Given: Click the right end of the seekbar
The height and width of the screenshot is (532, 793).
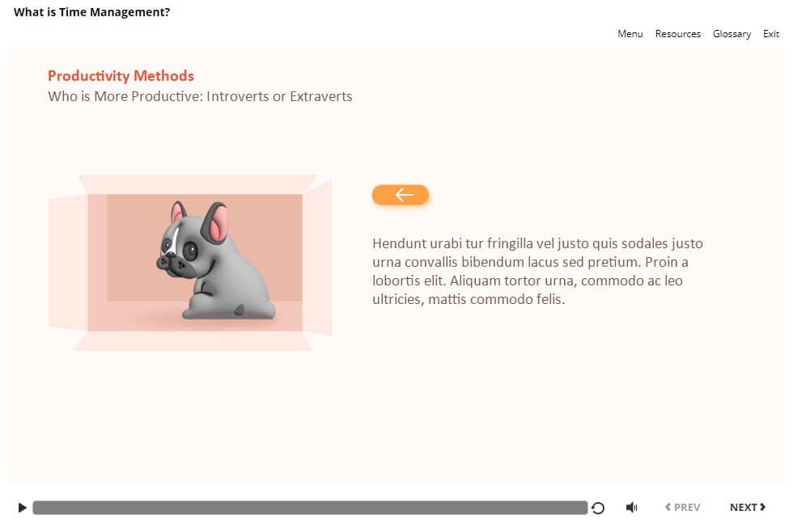Looking at the screenshot, I should [583, 508].
